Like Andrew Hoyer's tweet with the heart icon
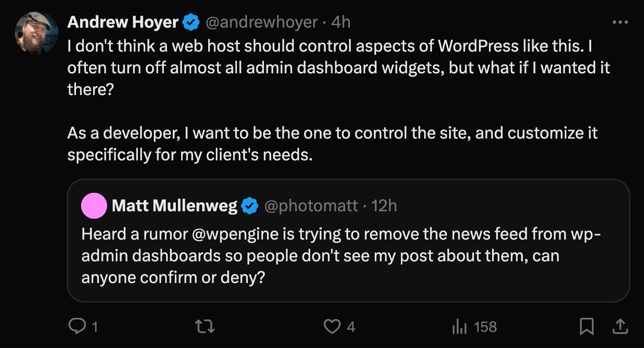The width and height of the screenshot is (644, 348). 332,326
